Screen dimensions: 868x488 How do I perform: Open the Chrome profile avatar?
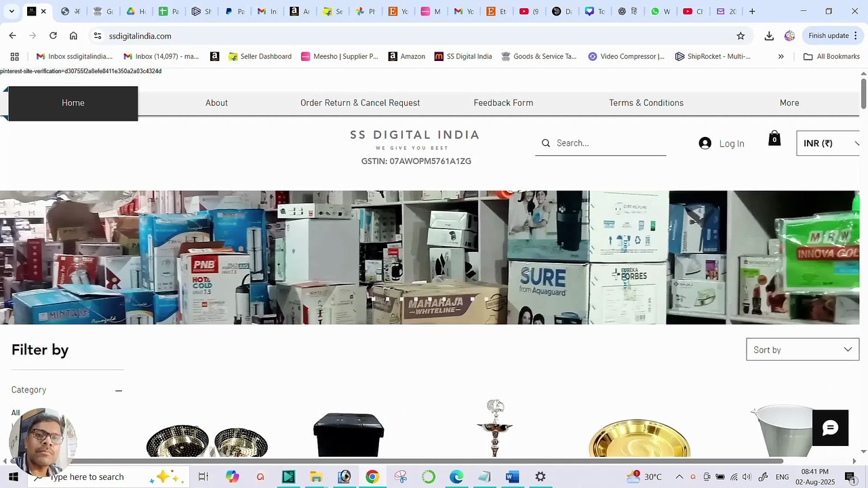click(x=789, y=36)
